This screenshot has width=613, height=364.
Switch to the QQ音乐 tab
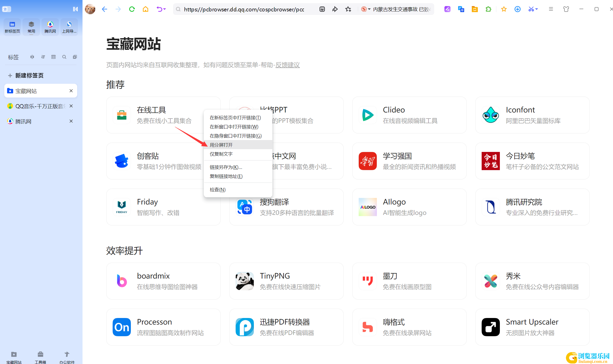40,106
